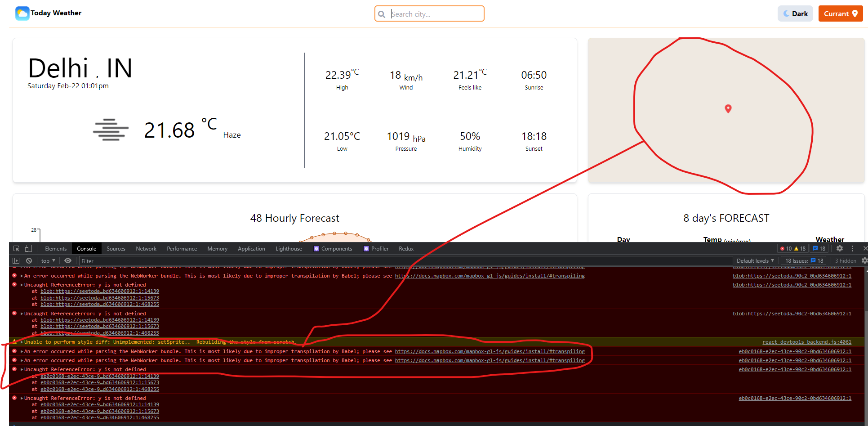The image size is (868, 426).
Task: Click the Today Weather title text
Action: (56, 13)
